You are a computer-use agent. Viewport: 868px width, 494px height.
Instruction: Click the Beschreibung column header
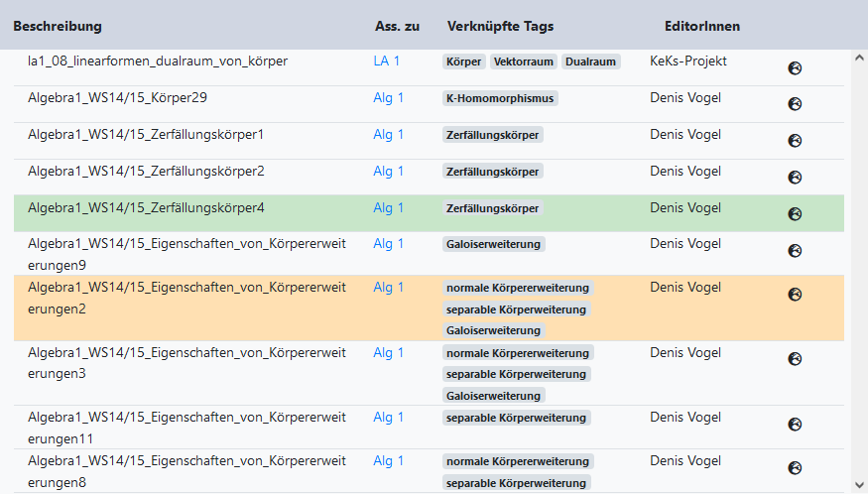tap(58, 26)
